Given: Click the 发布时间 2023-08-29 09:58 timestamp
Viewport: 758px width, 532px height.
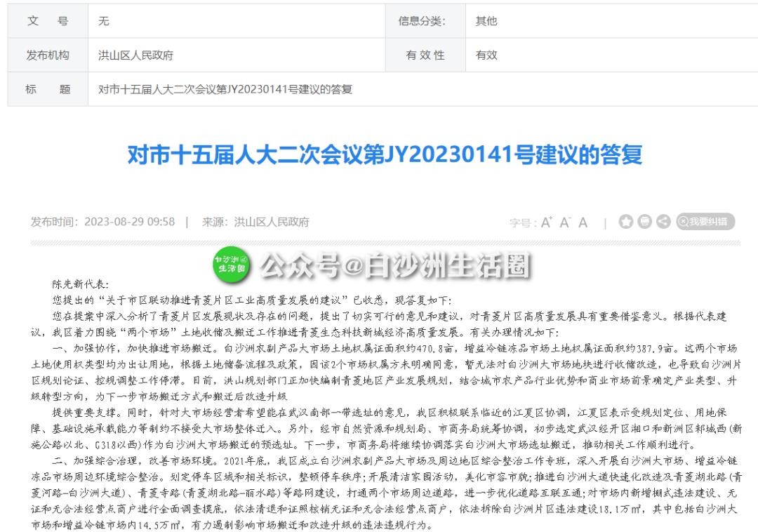Looking at the screenshot, I should tap(102, 222).
